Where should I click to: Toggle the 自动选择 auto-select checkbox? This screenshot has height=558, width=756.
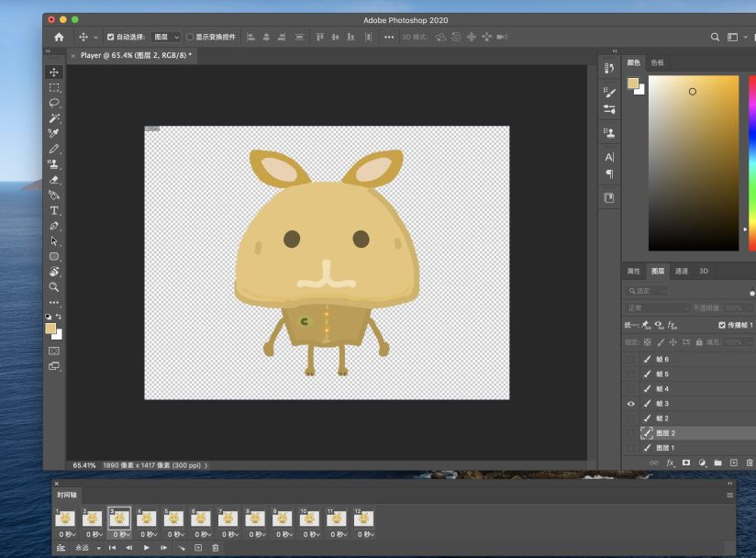[111, 38]
